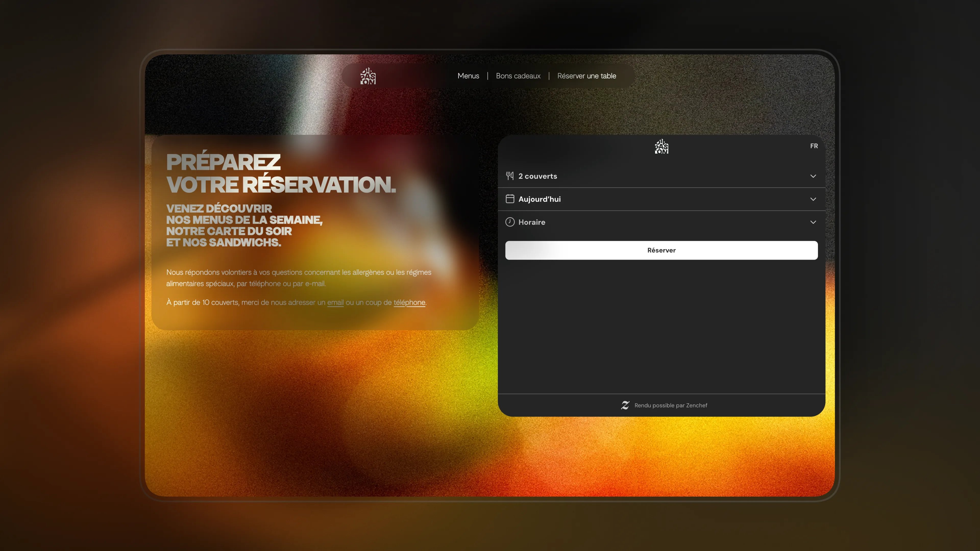Click Rendu possible par Zenchef text
The image size is (980, 551).
[x=671, y=405]
